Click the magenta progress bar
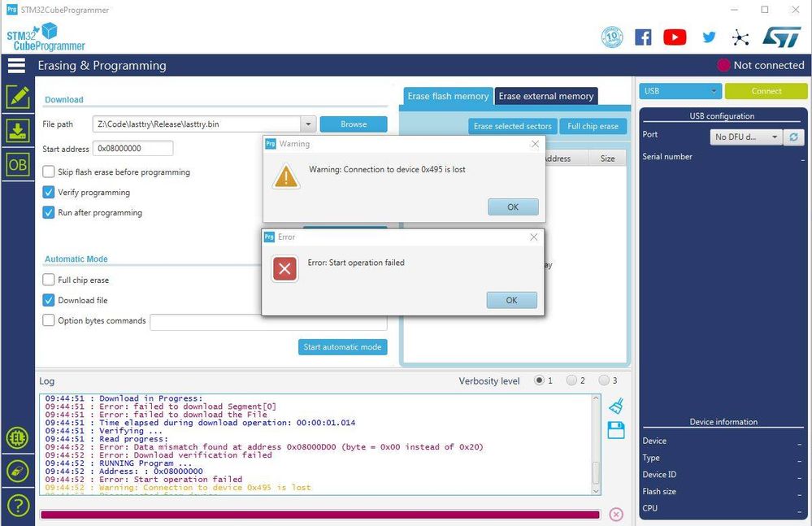 [x=320, y=515]
